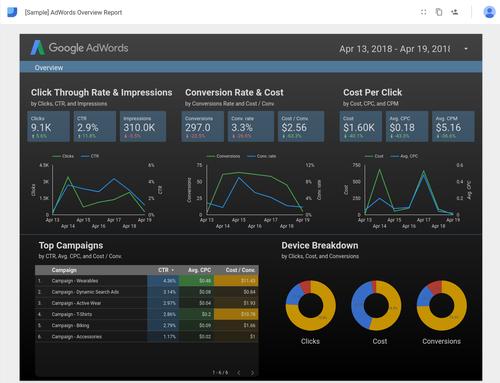Select the Campaign - Wearables row

tap(147, 281)
